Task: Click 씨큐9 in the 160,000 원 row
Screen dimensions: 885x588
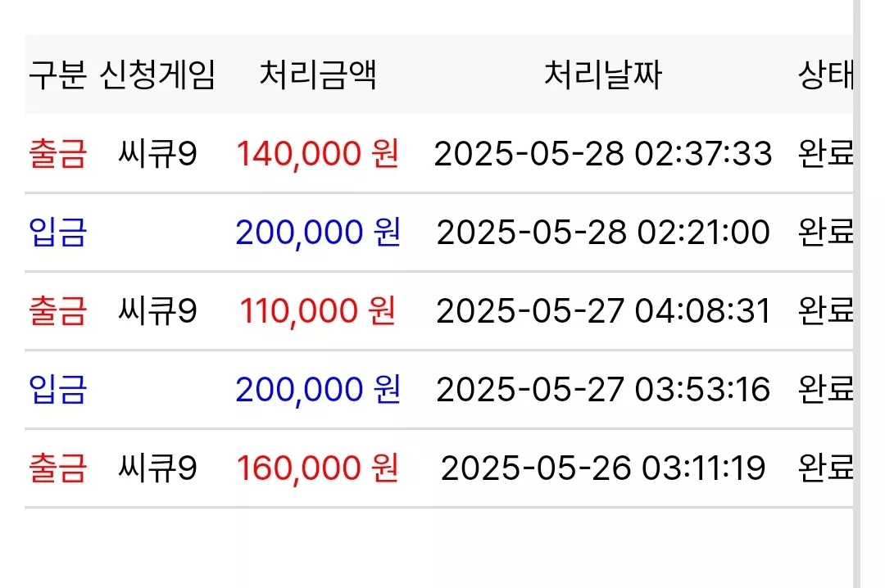Action: click(x=157, y=468)
